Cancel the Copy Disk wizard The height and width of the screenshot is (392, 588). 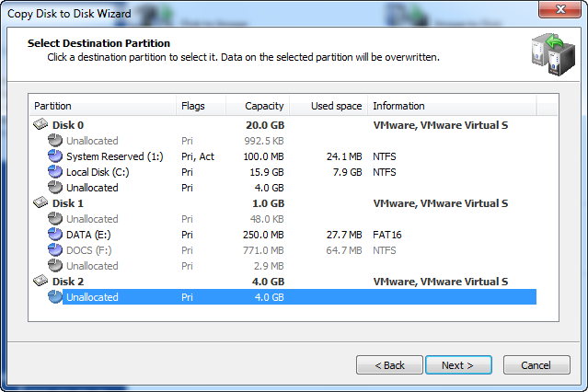[536, 365]
